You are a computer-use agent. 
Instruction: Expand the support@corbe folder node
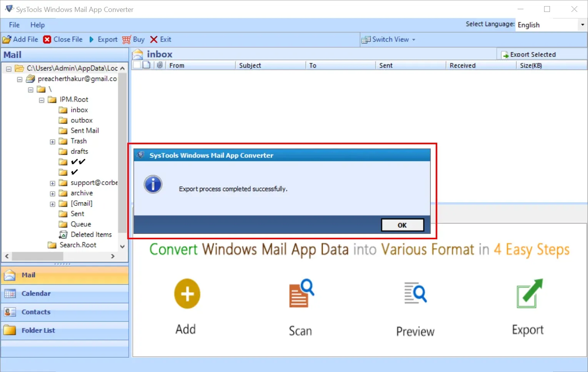coord(53,183)
